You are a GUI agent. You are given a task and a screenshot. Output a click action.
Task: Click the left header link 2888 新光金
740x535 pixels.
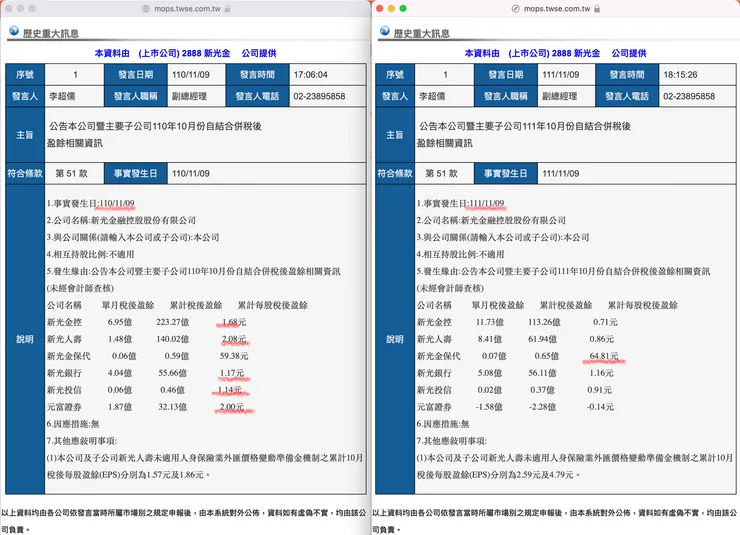(x=206, y=53)
